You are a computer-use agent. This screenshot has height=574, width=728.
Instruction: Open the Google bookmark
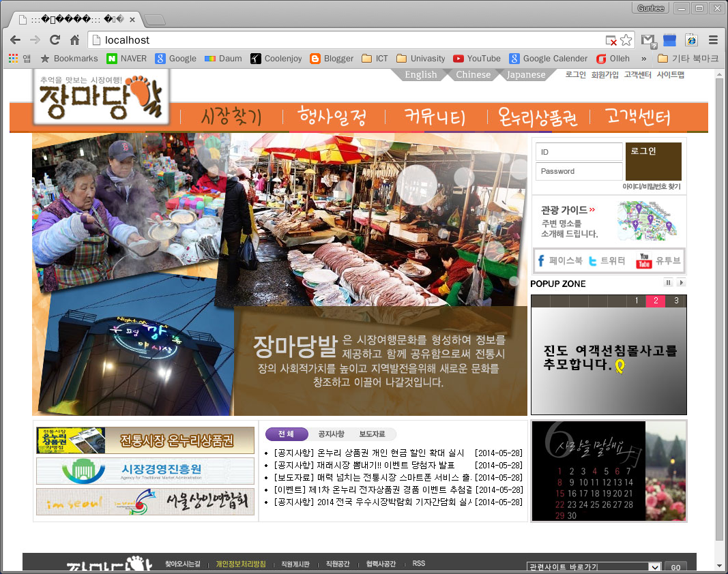pos(175,59)
